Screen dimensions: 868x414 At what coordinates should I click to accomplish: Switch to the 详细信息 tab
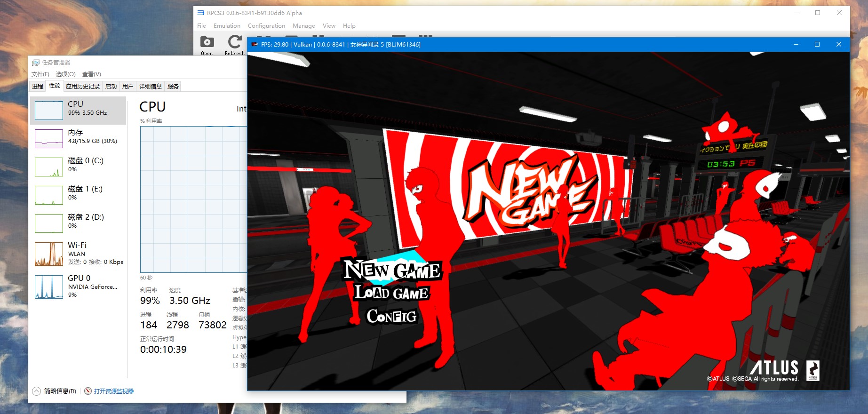click(x=151, y=86)
